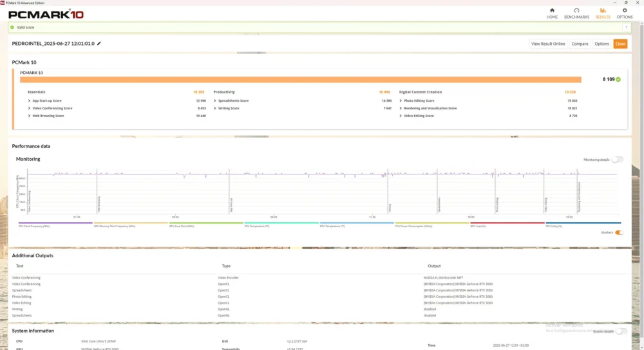Toggle CPU Clock Frequency purple legend

click(55, 225)
